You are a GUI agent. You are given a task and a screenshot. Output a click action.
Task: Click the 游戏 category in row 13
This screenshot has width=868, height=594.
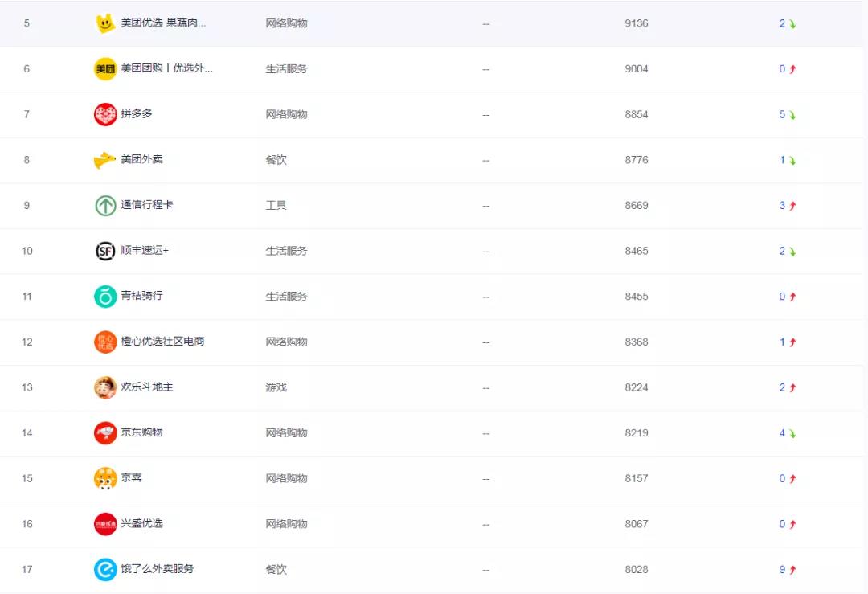click(x=276, y=387)
